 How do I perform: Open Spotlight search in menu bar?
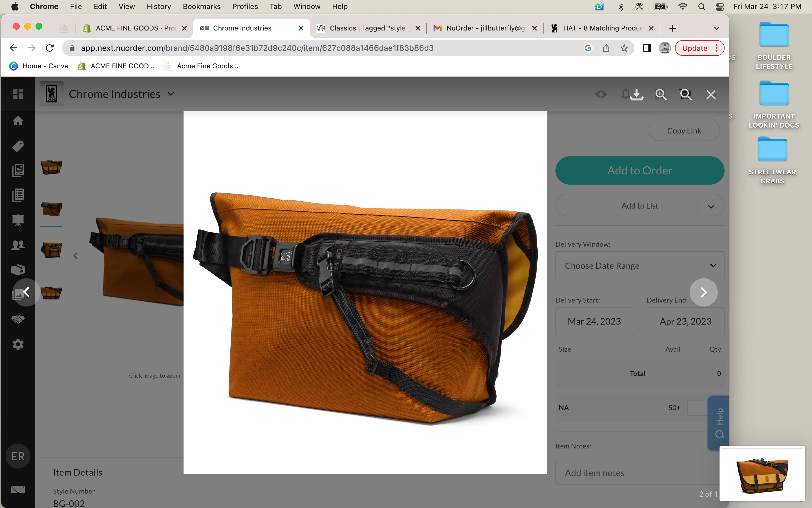point(701,6)
